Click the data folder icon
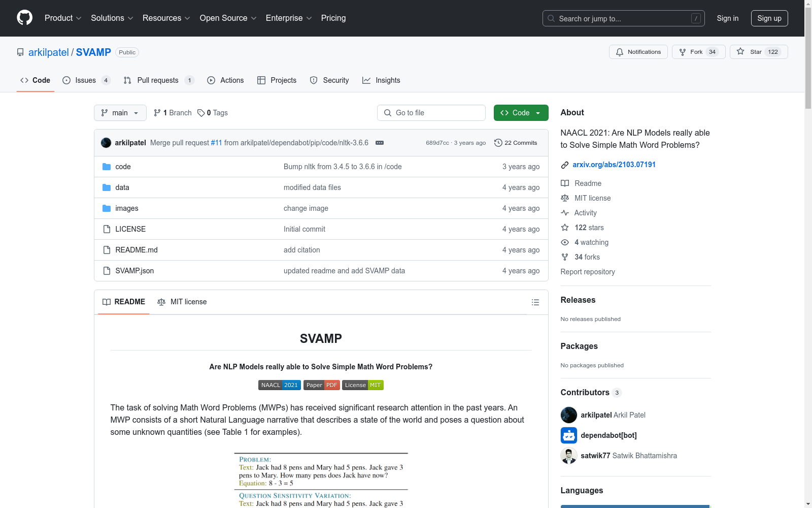 pyautogui.click(x=107, y=187)
